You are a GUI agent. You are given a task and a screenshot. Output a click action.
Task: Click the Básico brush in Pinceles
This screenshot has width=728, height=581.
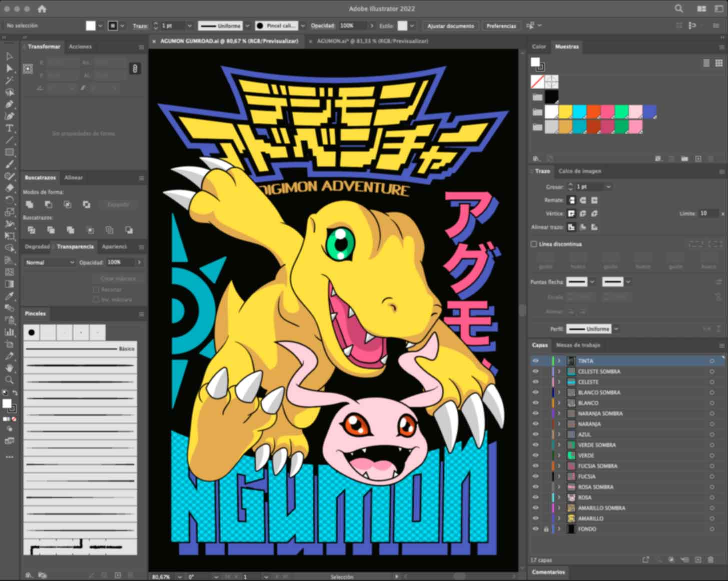pos(80,347)
